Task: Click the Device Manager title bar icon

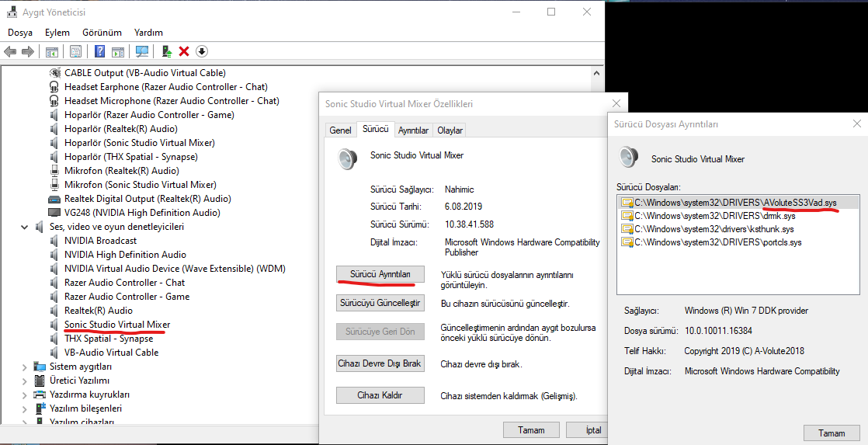Action: pyautogui.click(x=12, y=12)
